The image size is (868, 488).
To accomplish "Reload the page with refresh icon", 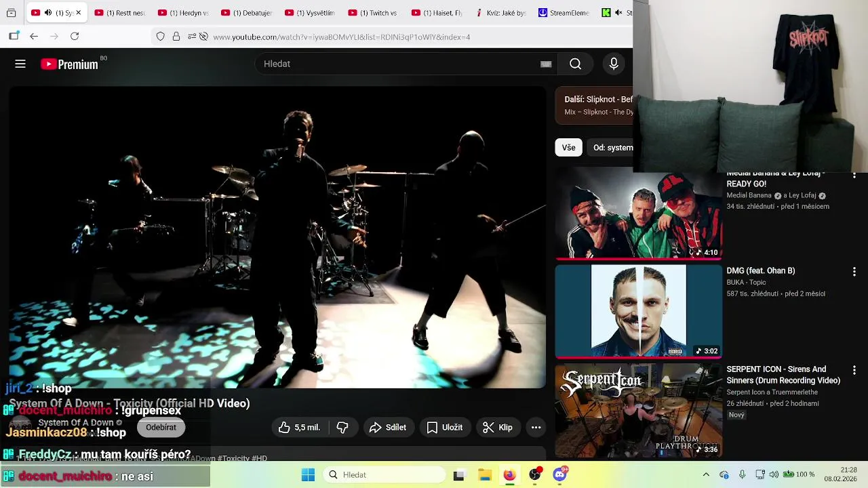I will [75, 37].
